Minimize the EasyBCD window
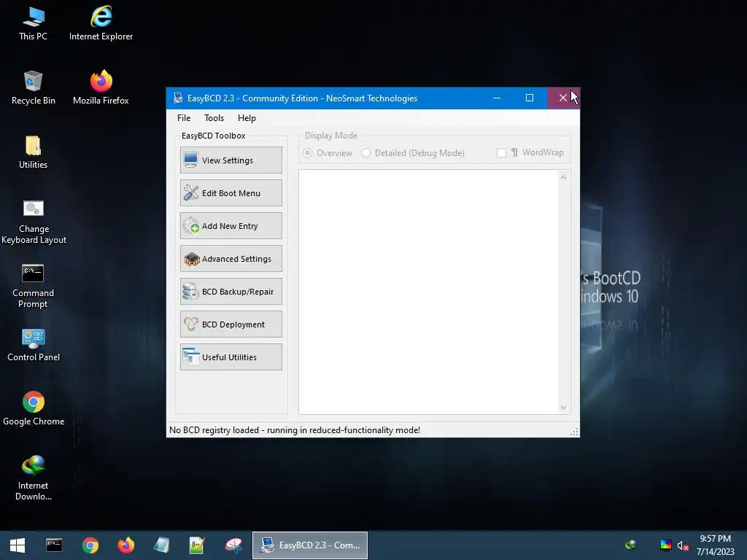This screenshot has height=560, width=747. coord(497,98)
